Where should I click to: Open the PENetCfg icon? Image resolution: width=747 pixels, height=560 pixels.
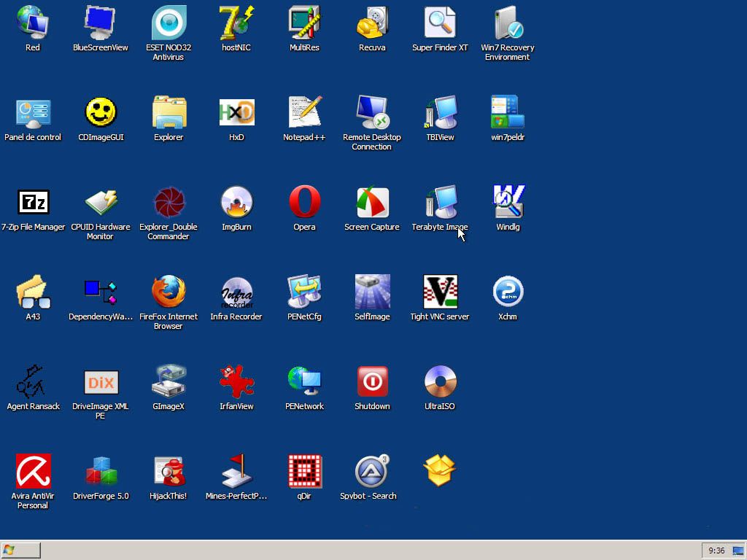(304, 292)
